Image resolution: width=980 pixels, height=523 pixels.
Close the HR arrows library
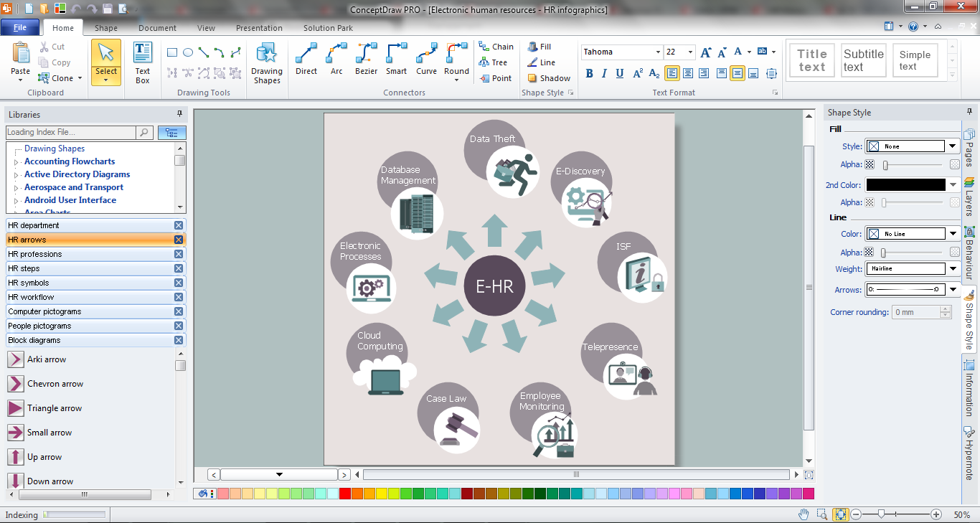pos(179,240)
